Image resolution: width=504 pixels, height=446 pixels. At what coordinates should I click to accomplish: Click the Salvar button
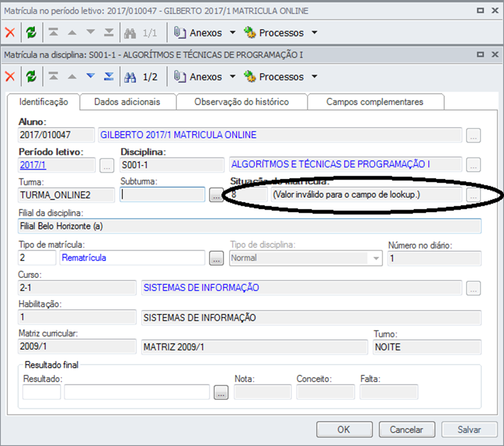pyautogui.click(x=469, y=430)
